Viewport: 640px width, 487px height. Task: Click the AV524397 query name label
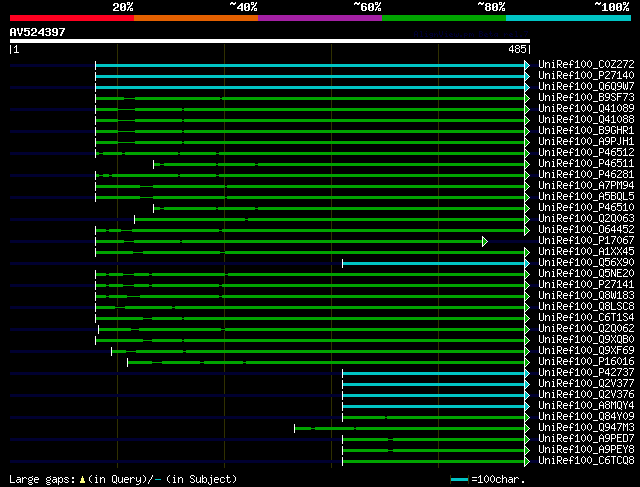coord(38,32)
